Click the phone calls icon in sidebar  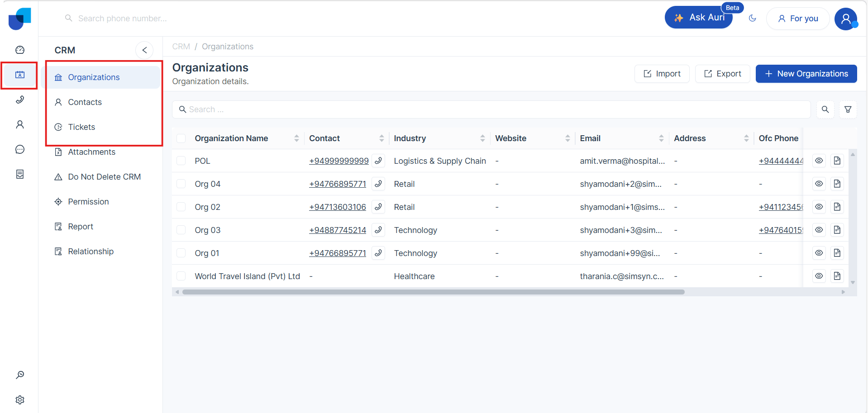pos(20,100)
